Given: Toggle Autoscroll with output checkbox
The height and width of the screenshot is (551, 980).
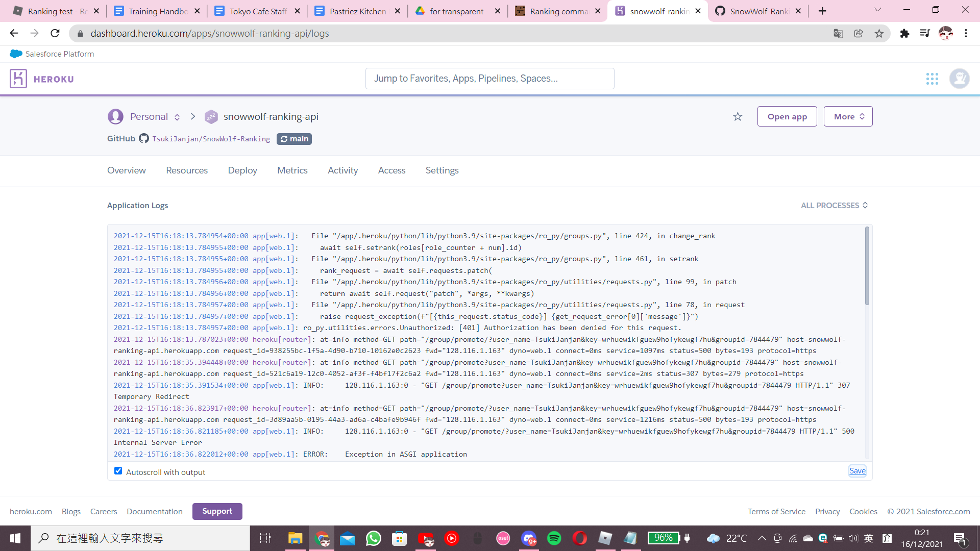Looking at the screenshot, I should pyautogui.click(x=118, y=471).
